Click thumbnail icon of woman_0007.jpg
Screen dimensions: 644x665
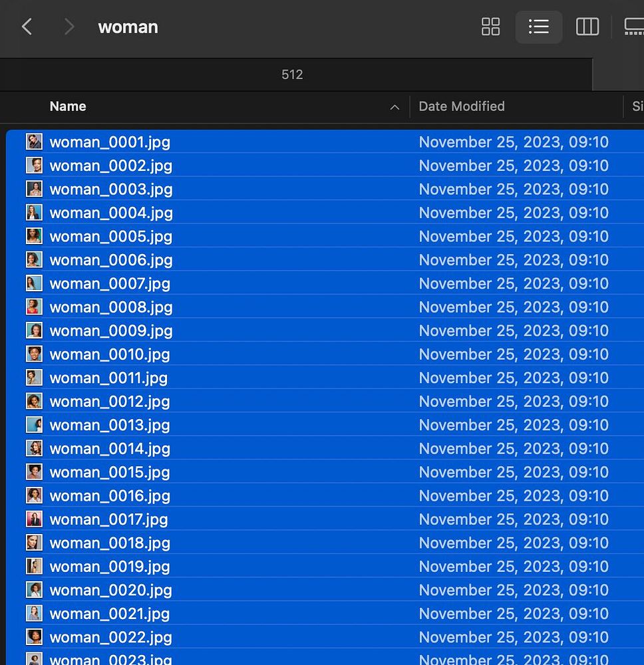pos(34,283)
